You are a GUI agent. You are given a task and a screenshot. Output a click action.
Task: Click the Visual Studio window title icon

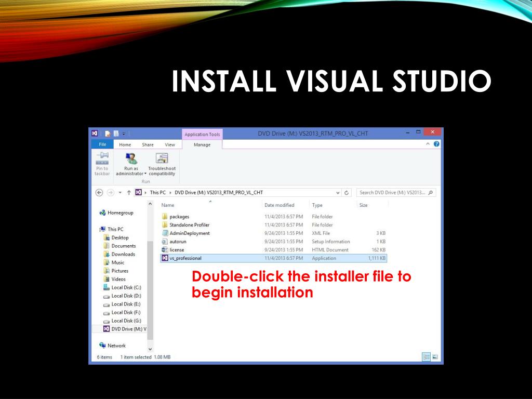95,134
